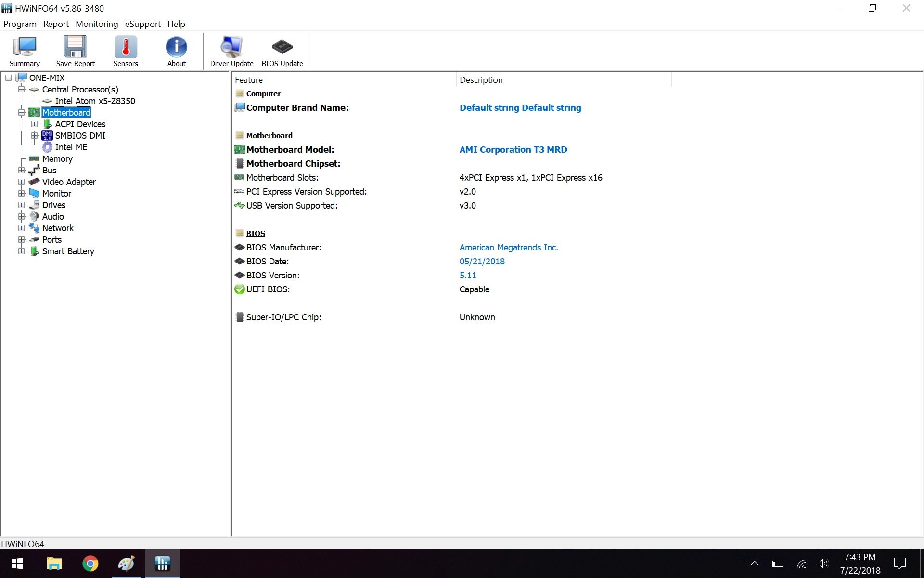
Task: Open the Summary toolbar icon
Action: (25, 51)
